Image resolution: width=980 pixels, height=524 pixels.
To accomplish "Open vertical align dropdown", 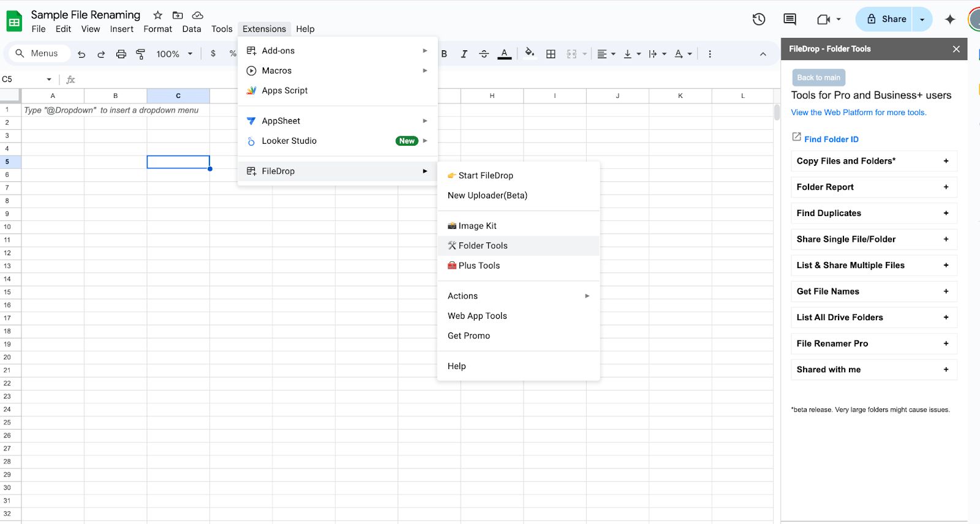I will pyautogui.click(x=631, y=54).
